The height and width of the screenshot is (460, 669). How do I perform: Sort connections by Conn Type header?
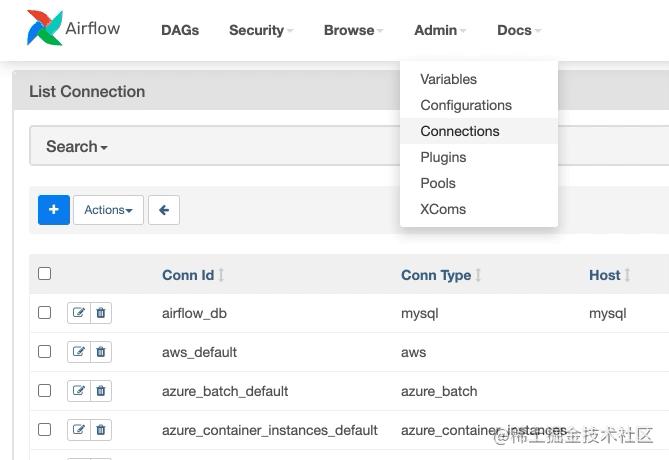click(436, 275)
